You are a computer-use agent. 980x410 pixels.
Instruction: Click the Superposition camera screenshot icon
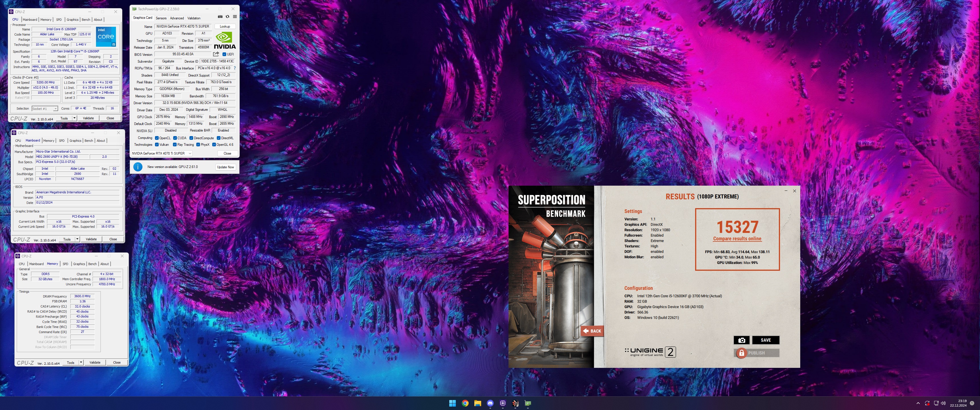[x=742, y=340]
